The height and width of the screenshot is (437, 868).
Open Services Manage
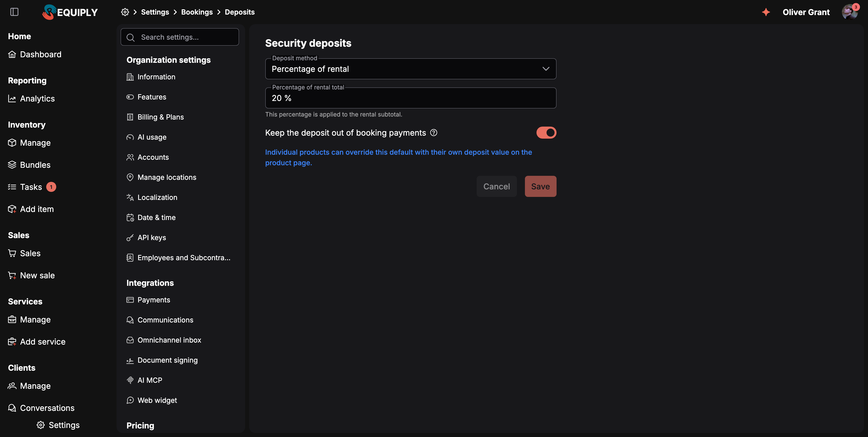(x=29, y=319)
